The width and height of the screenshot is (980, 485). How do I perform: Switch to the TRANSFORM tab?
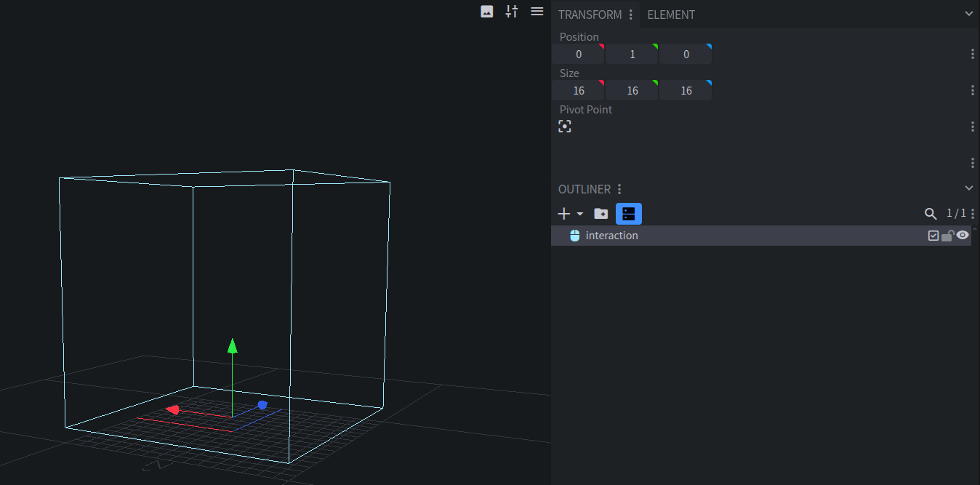tap(590, 15)
